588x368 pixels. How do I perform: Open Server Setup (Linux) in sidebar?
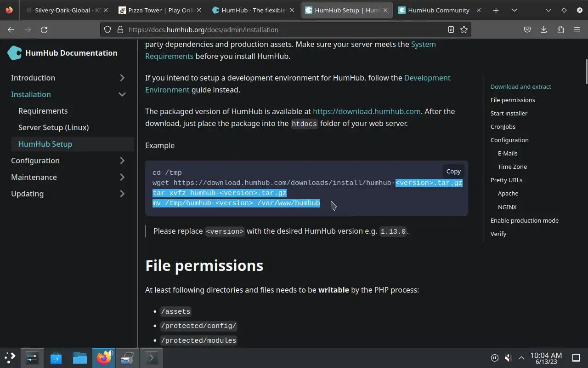click(53, 127)
